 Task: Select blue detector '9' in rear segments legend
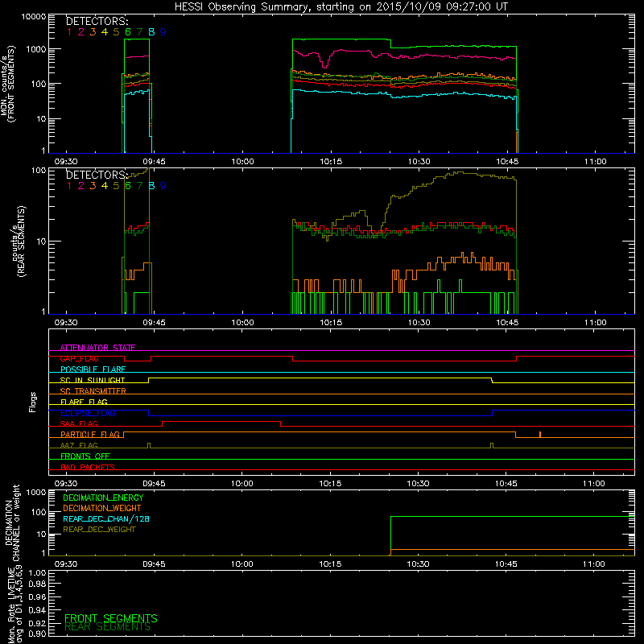(163, 186)
